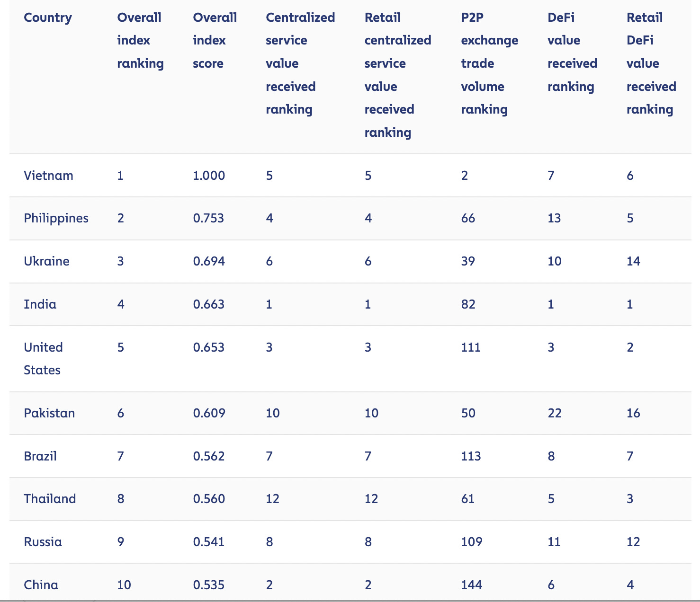Click the Overall index score header

215,41
